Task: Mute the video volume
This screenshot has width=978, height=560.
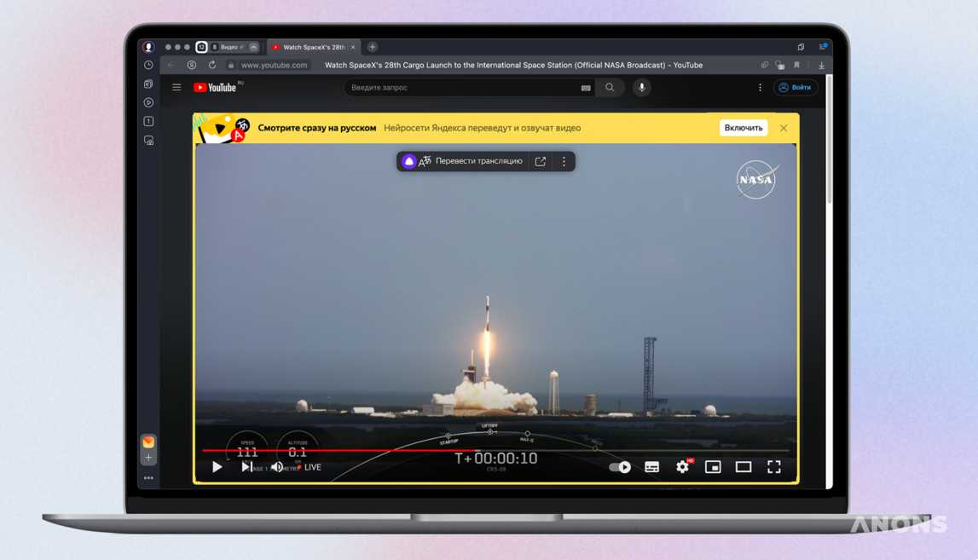Action: point(277,466)
